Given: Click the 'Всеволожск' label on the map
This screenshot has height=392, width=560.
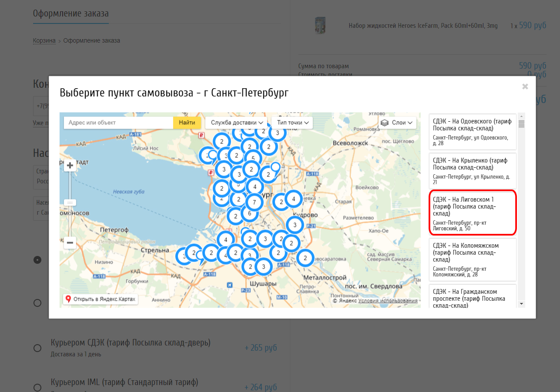Looking at the screenshot, I should coord(350,143).
